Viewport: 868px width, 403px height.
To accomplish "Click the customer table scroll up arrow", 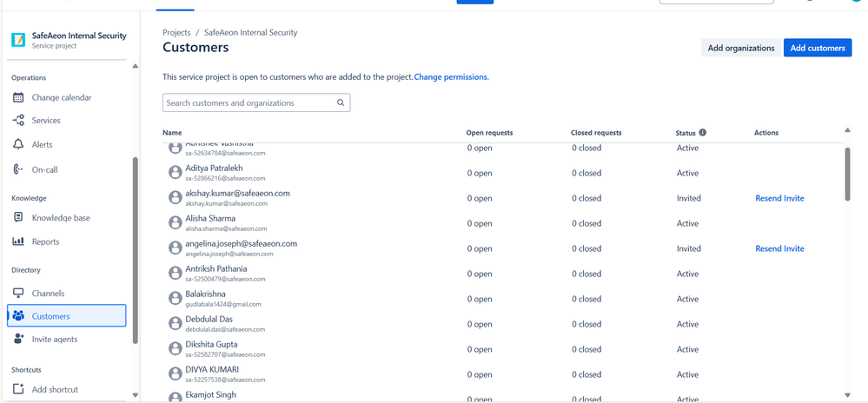I will 847,130.
